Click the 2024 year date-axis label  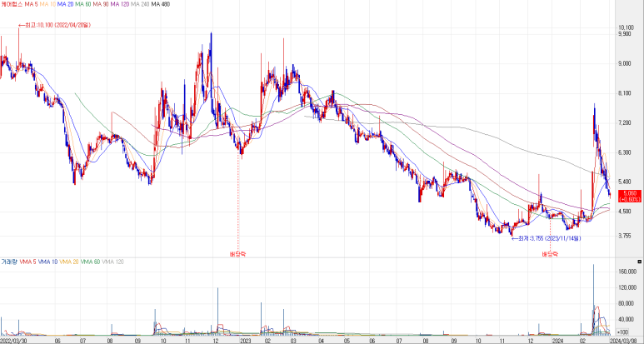click(x=557, y=341)
